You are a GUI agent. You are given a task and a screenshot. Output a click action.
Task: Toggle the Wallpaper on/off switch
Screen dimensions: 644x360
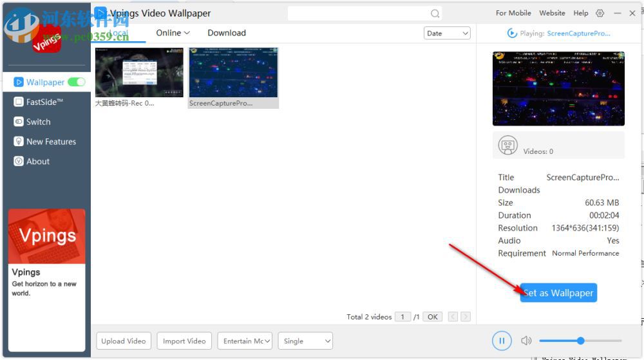coord(77,82)
